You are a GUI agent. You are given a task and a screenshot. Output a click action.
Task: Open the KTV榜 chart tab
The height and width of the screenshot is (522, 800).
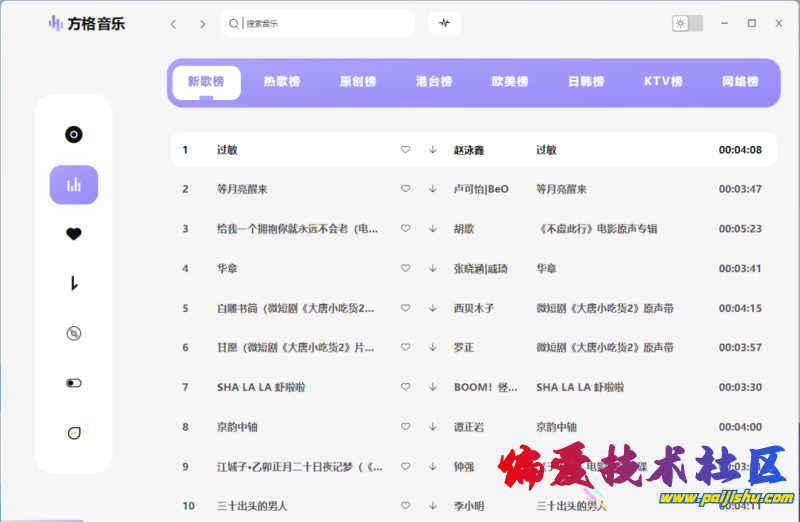tap(663, 82)
